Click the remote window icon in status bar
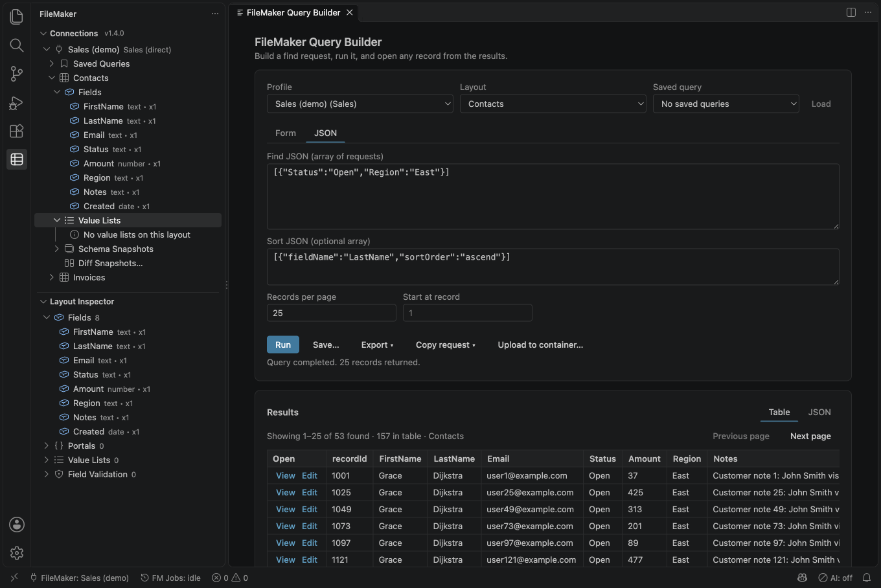 tap(14, 578)
